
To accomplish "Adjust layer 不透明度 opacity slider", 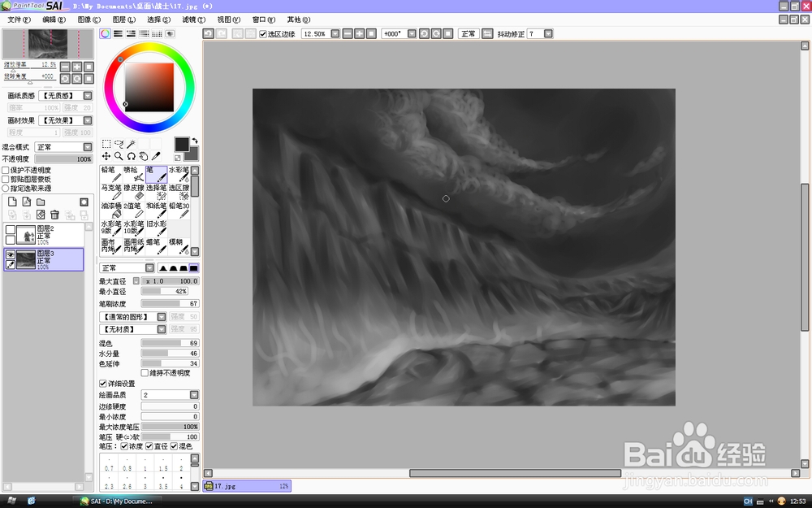I will [63, 159].
